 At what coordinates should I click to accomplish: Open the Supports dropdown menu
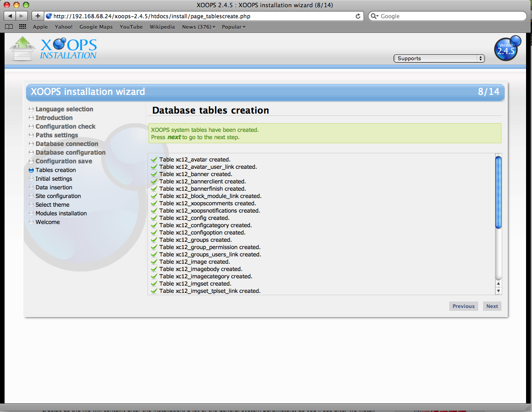(x=438, y=58)
